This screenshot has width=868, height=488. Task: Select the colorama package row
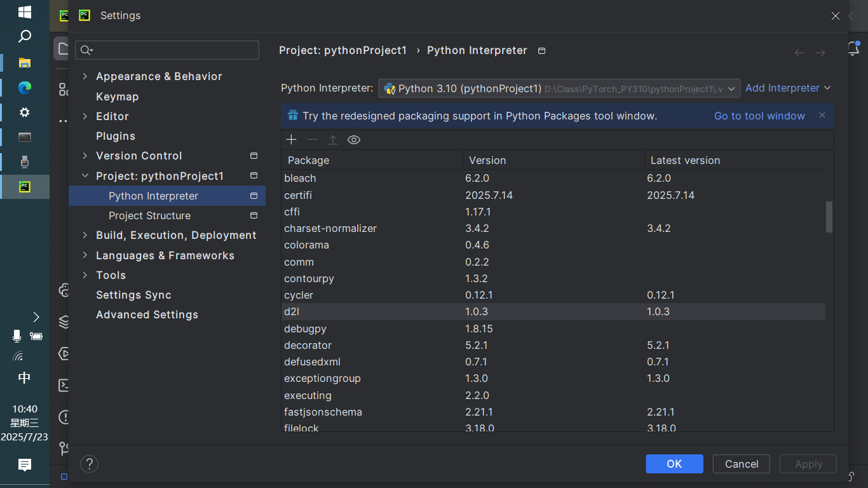tap(553, 245)
